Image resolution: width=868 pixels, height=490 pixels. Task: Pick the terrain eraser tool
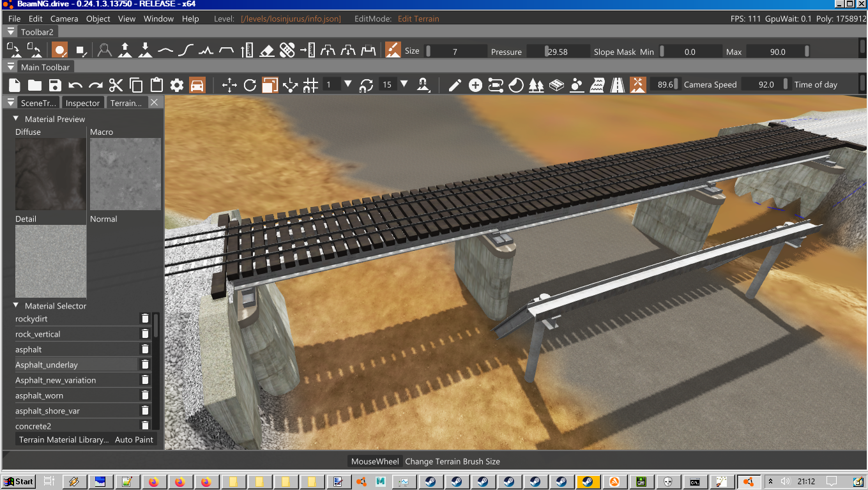click(x=268, y=50)
